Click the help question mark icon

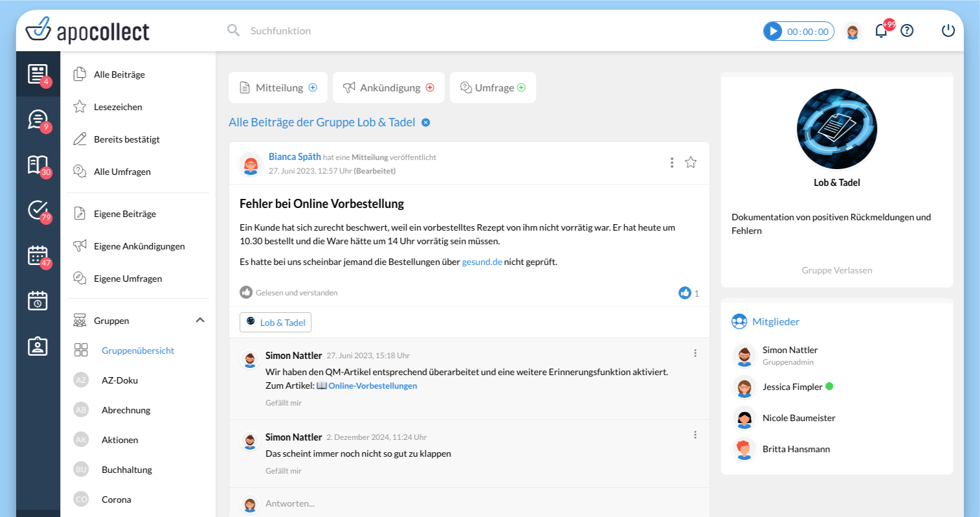907,30
